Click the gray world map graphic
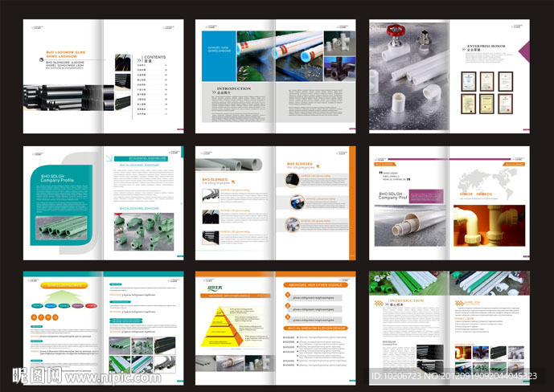 click(489, 182)
